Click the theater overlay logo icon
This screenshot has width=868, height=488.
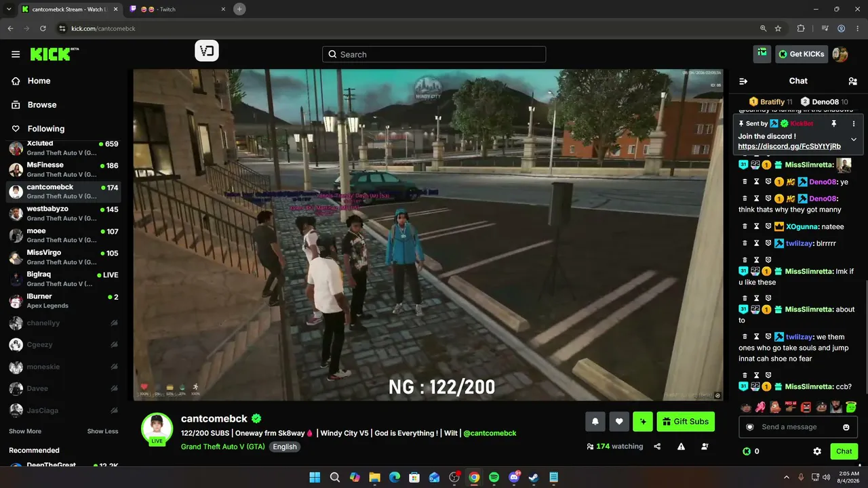point(207,51)
